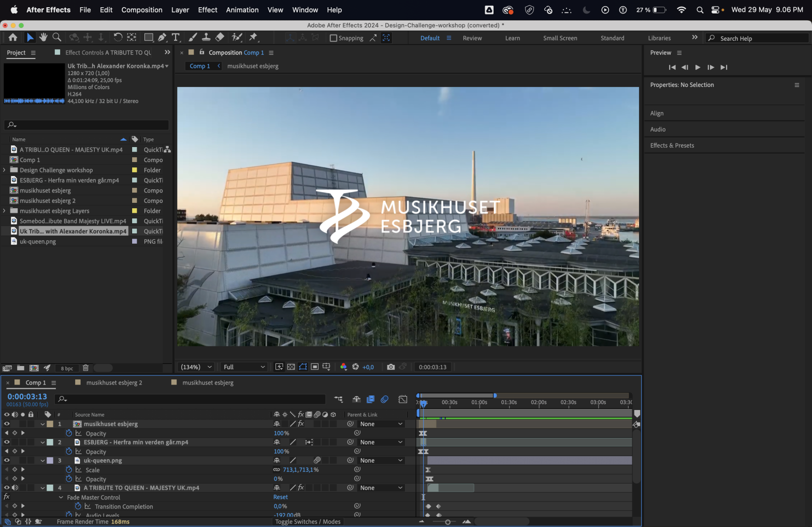This screenshot has height=527, width=812.
Task: Click Toggle Switches / Modes button
Action: point(308,521)
